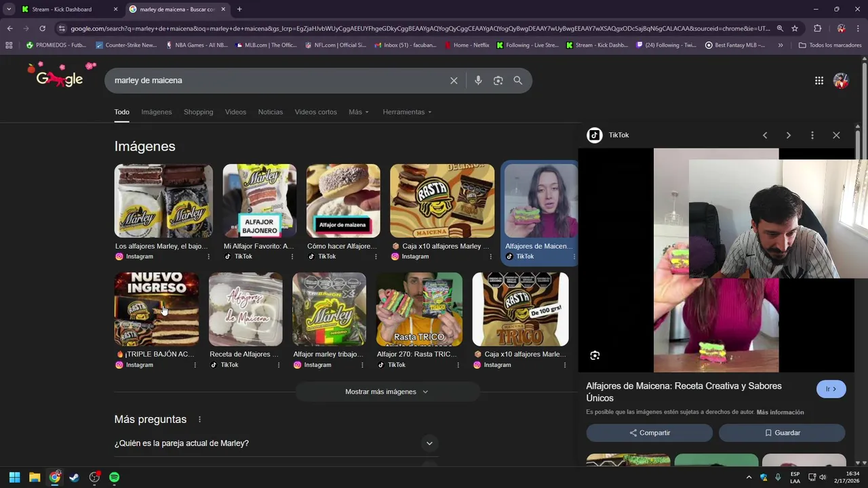Expand the 'Más' search filter menu
The height and width of the screenshot is (488, 868).
click(x=359, y=113)
